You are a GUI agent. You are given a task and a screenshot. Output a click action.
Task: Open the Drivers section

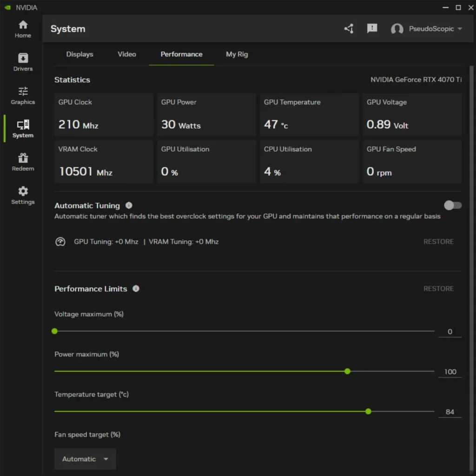point(23,62)
